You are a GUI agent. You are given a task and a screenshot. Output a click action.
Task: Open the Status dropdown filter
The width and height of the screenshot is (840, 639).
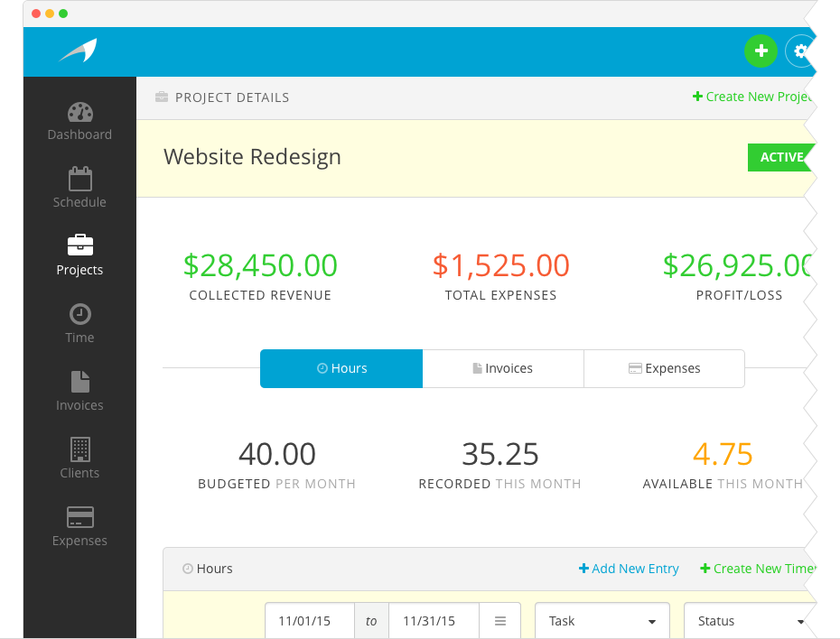pyautogui.click(x=750, y=621)
